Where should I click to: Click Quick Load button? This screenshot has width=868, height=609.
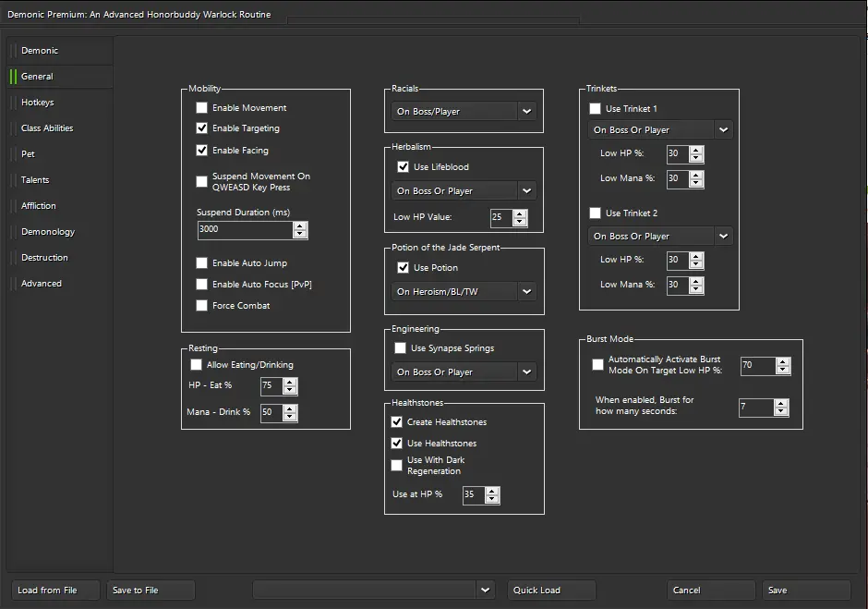tap(551, 591)
